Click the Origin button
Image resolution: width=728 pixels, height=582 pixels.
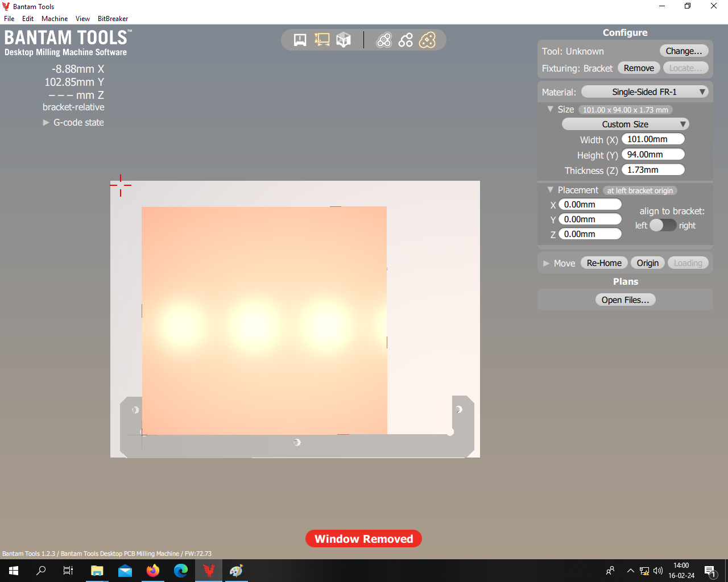(x=648, y=263)
